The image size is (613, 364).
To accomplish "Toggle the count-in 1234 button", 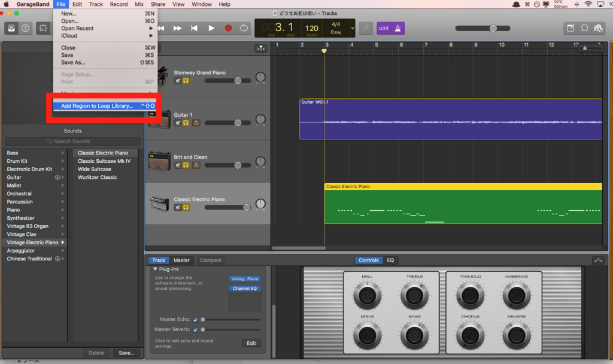I will coord(384,28).
